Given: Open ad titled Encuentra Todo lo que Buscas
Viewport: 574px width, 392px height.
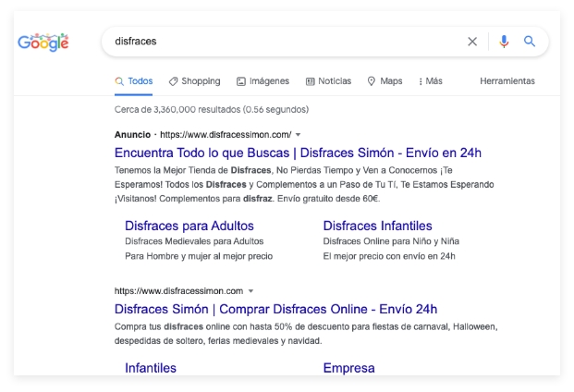Looking at the screenshot, I should [298, 153].
